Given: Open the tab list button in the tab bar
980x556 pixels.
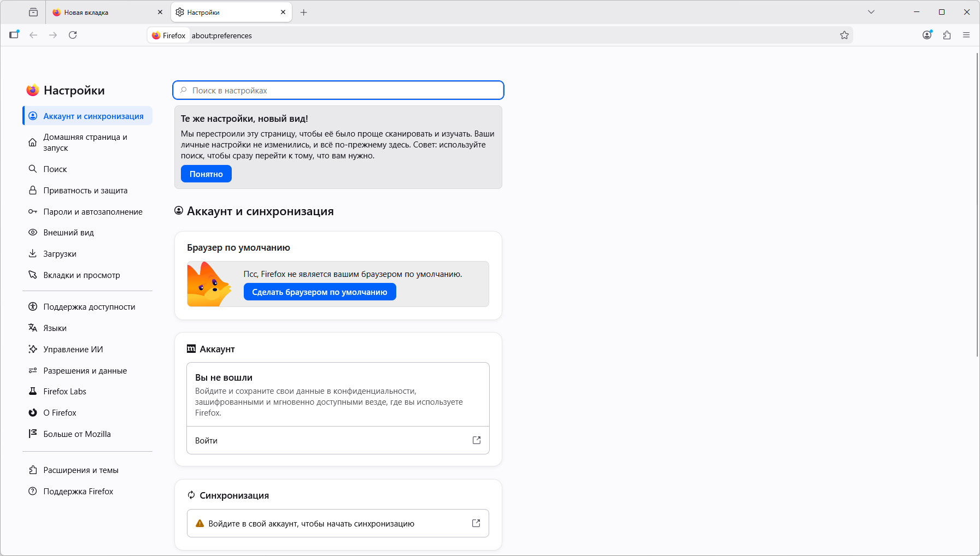Looking at the screenshot, I should [x=33, y=12].
